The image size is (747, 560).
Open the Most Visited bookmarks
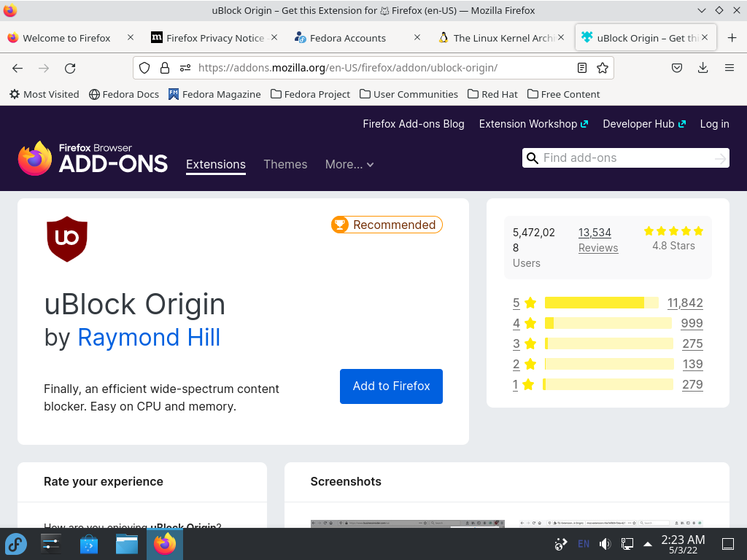click(44, 94)
